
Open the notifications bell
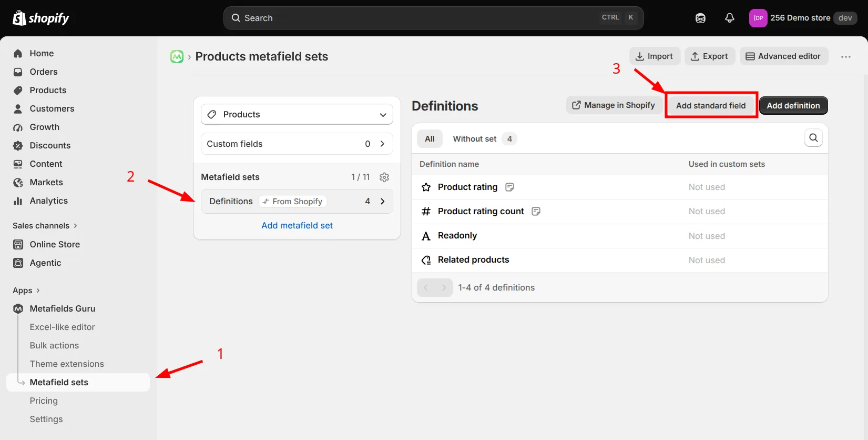click(730, 18)
